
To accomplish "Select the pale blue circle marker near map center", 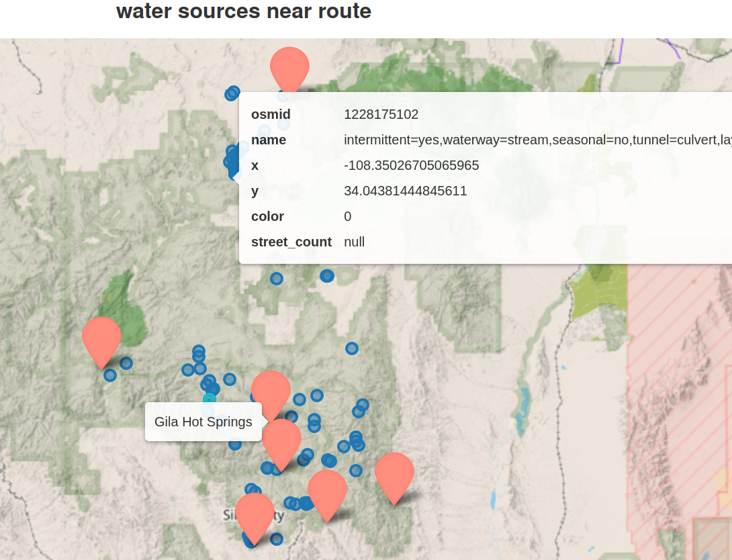I will click(353, 348).
